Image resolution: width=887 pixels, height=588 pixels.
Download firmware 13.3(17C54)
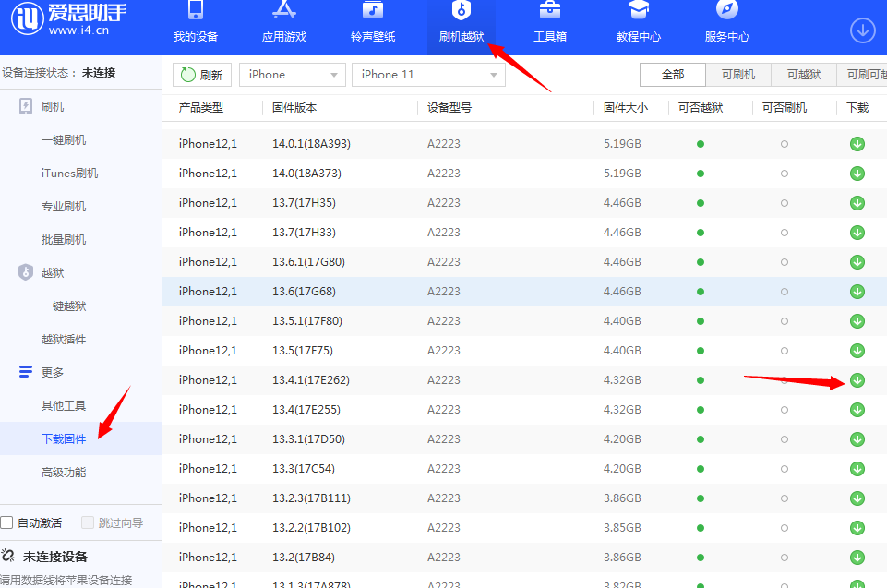pyautogui.click(x=857, y=469)
